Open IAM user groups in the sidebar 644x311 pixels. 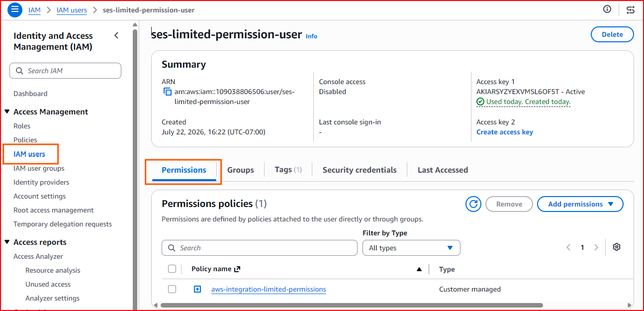[39, 168]
